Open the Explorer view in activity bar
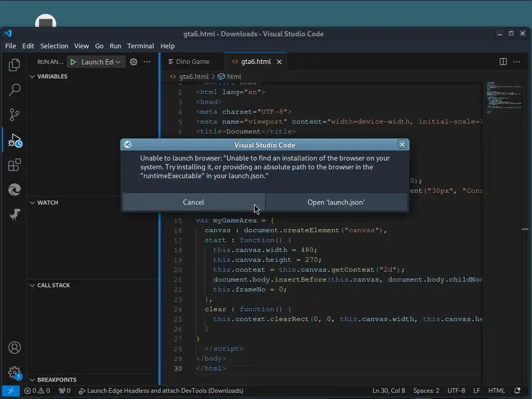Viewport: 532px width, 399px height. coord(14,65)
